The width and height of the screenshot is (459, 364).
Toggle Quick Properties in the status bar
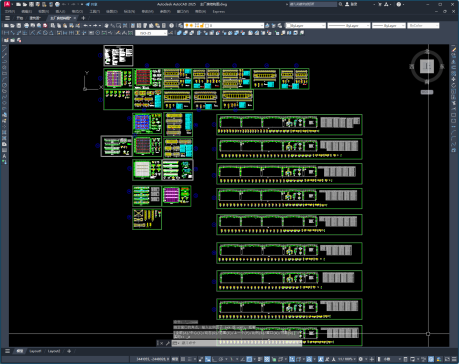tap(405, 360)
